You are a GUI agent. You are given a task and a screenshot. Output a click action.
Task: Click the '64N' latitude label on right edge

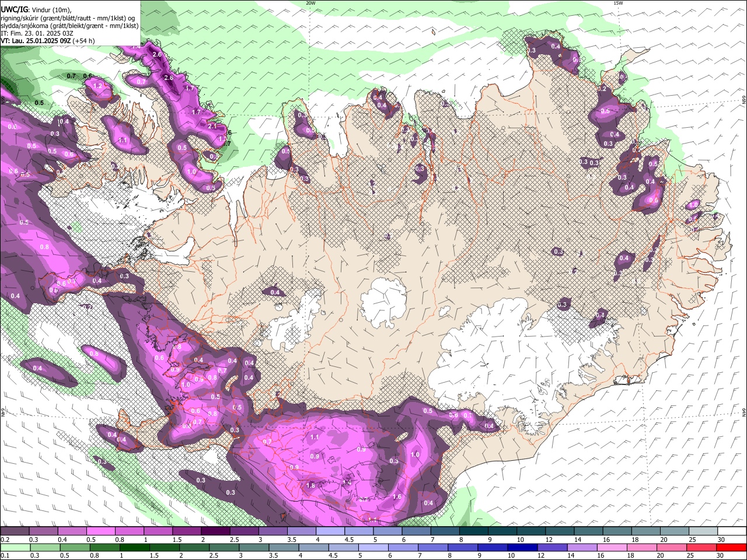[x=744, y=411]
